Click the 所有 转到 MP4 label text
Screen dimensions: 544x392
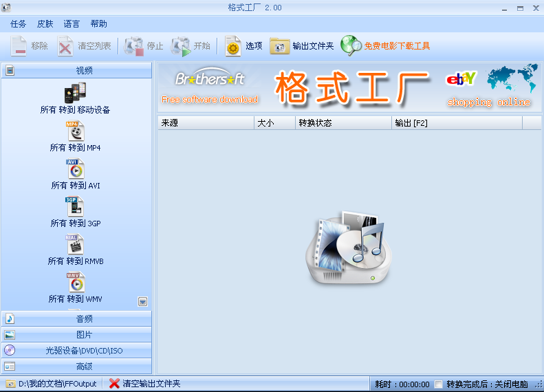[x=75, y=148]
